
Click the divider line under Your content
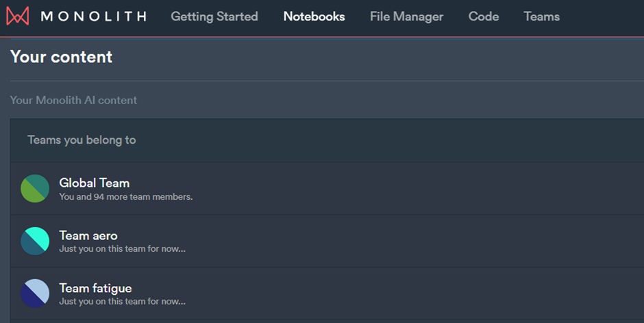(x=327, y=81)
